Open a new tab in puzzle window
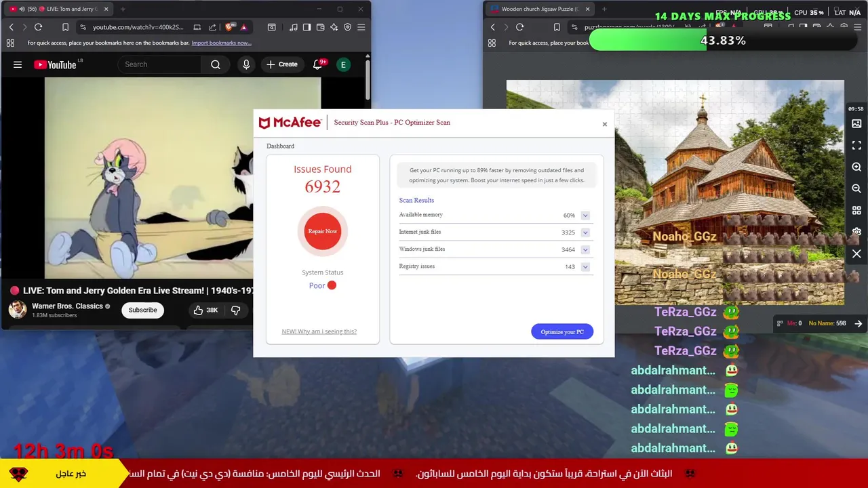This screenshot has height=488, width=868. (604, 9)
